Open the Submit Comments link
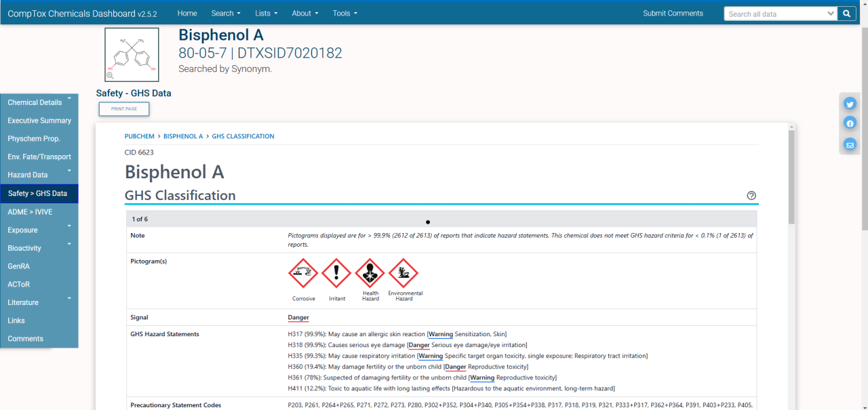The image size is (868, 410). [x=673, y=13]
